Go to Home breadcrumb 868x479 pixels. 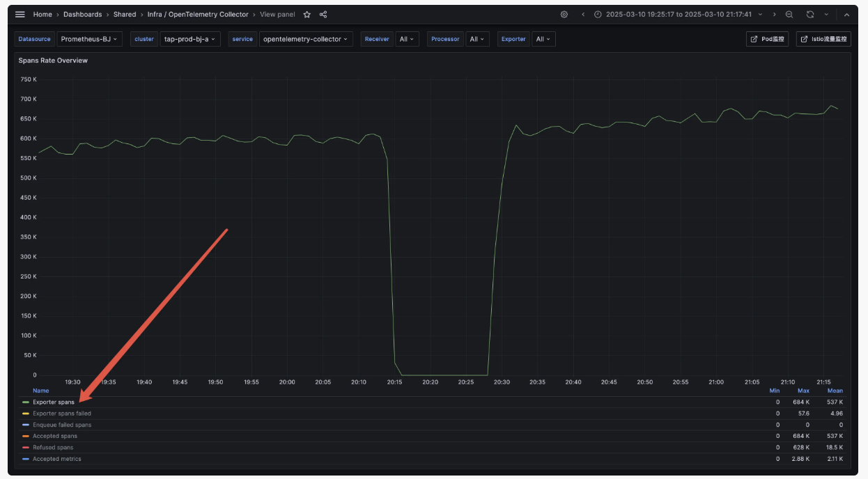(x=42, y=15)
